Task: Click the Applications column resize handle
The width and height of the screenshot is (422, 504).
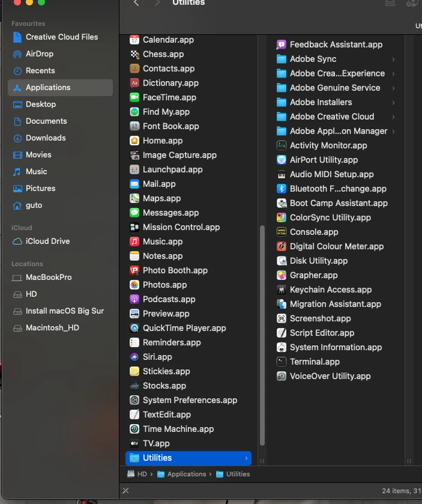Action: pos(262,461)
